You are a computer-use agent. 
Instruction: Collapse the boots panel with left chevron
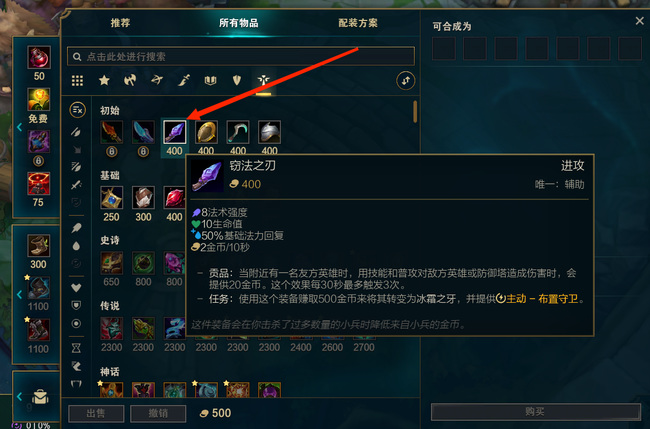click(x=19, y=294)
